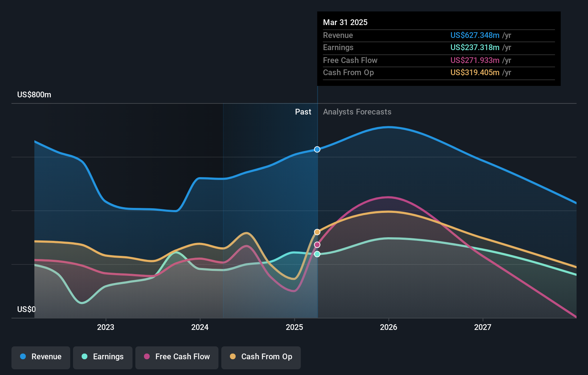588x375 pixels.
Task: Click the teal Earnings legend dot
Action: 85,356
